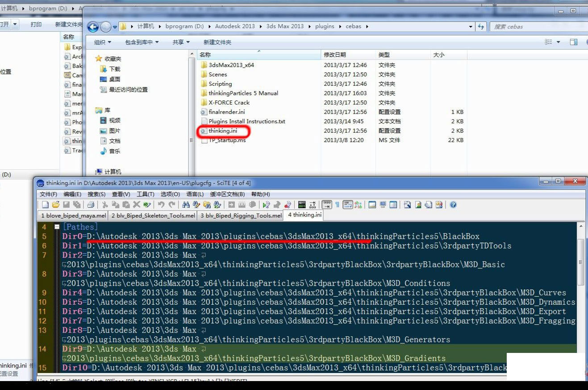Select the 4 thinking.ini tab in SciTE

point(304,215)
